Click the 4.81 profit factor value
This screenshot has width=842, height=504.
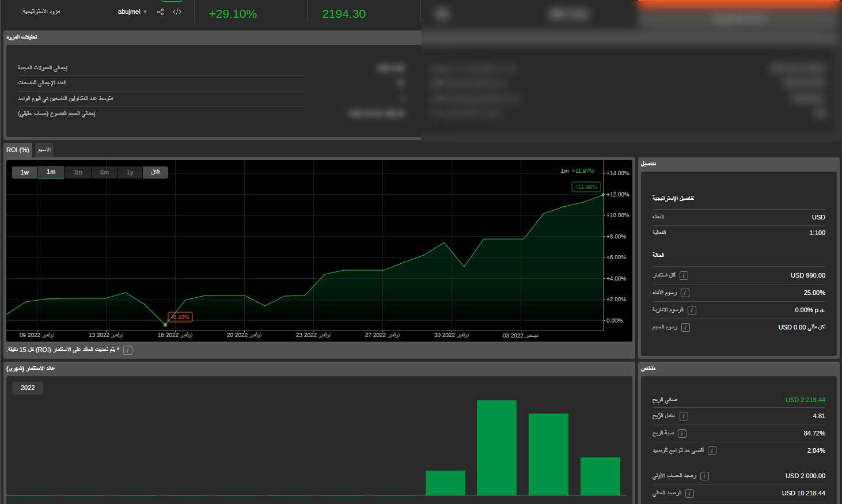point(819,416)
